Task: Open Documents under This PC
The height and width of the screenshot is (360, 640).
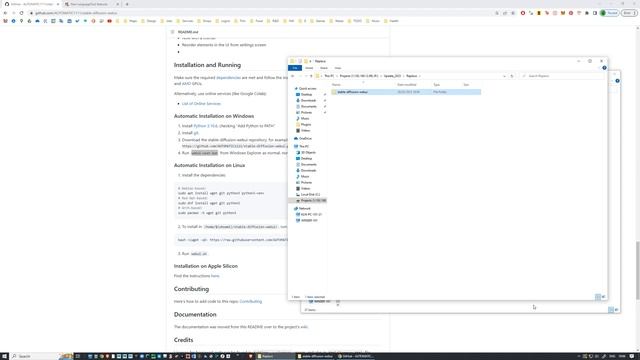Action: (308, 164)
